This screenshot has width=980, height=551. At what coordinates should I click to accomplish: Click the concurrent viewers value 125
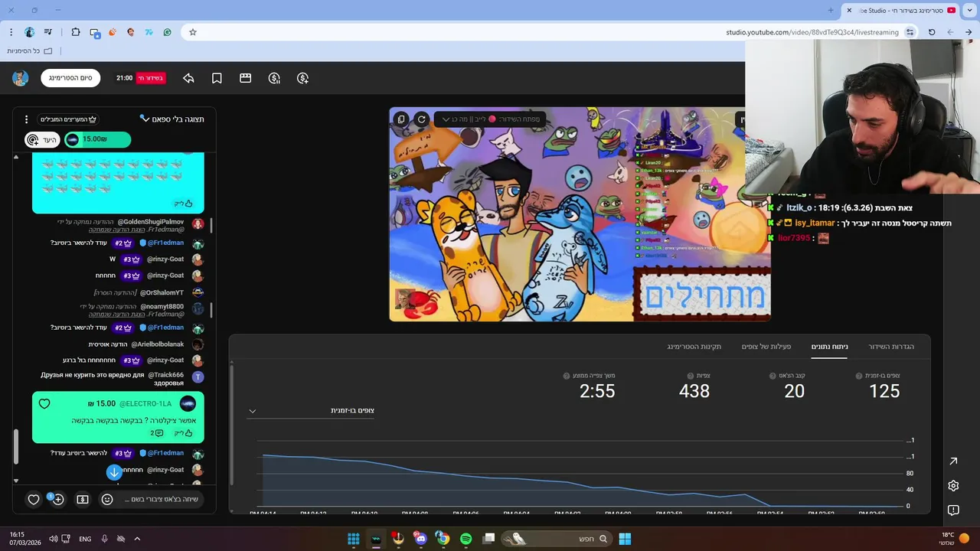tap(884, 391)
